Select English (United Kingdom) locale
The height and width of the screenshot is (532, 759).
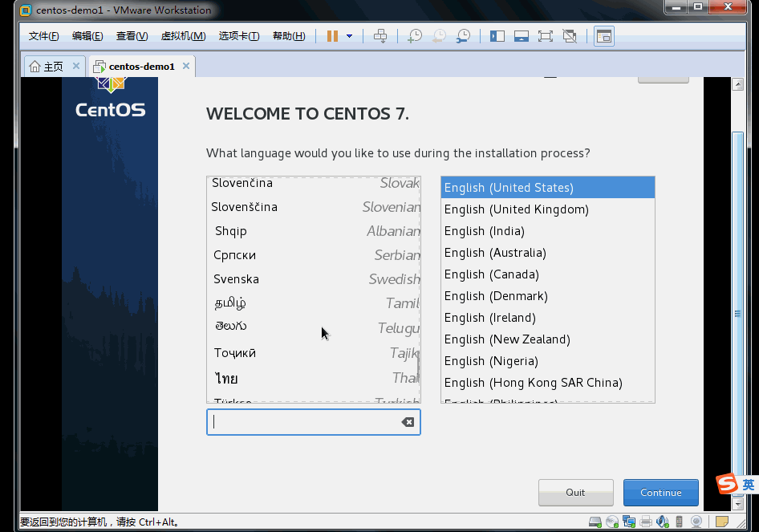point(547,209)
